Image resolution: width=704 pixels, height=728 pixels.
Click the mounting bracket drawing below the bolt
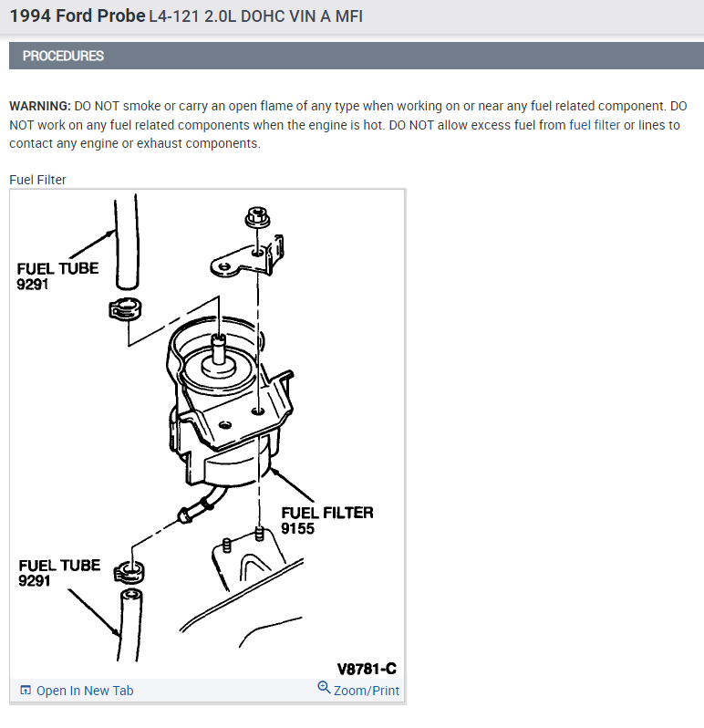click(247, 257)
